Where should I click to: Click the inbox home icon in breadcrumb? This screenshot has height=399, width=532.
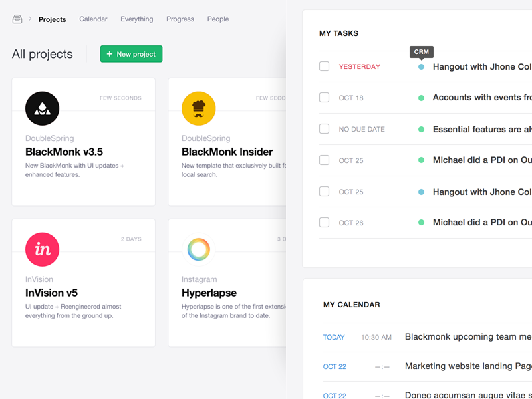[x=17, y=19]
